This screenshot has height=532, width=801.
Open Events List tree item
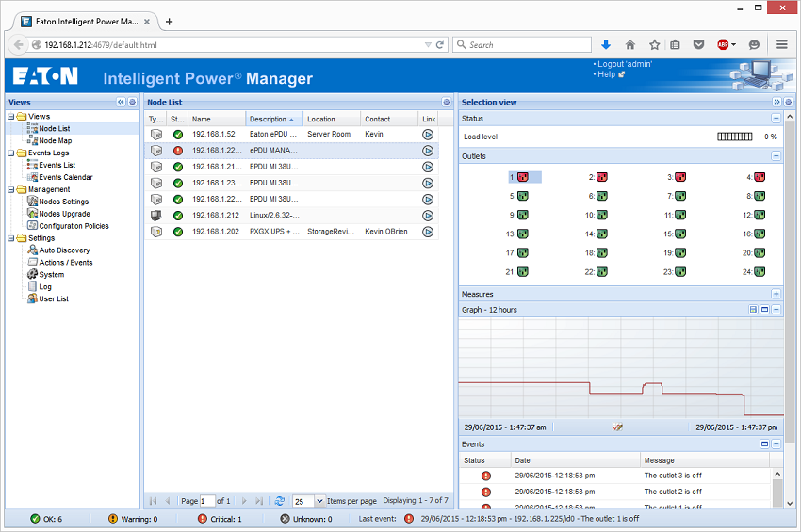point(57,166)
